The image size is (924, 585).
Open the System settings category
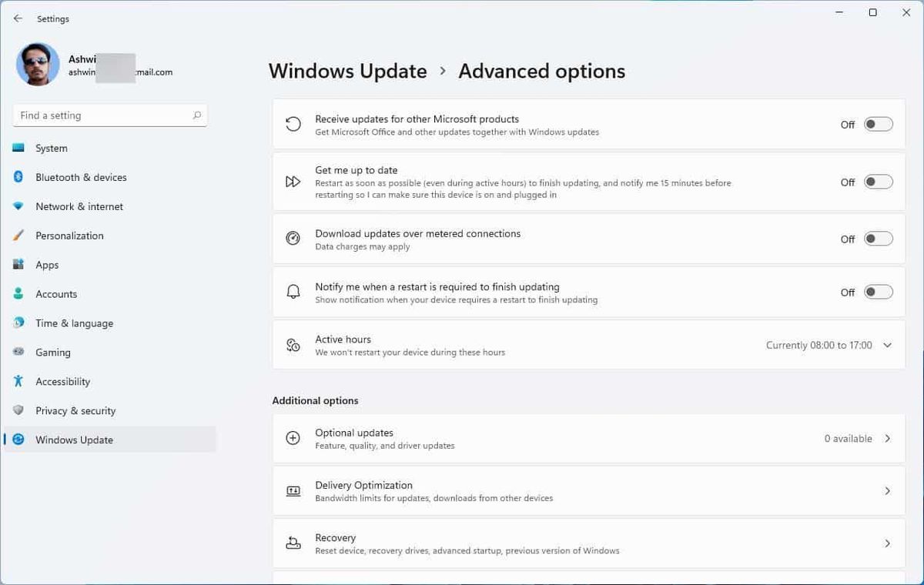pos(110,148)
